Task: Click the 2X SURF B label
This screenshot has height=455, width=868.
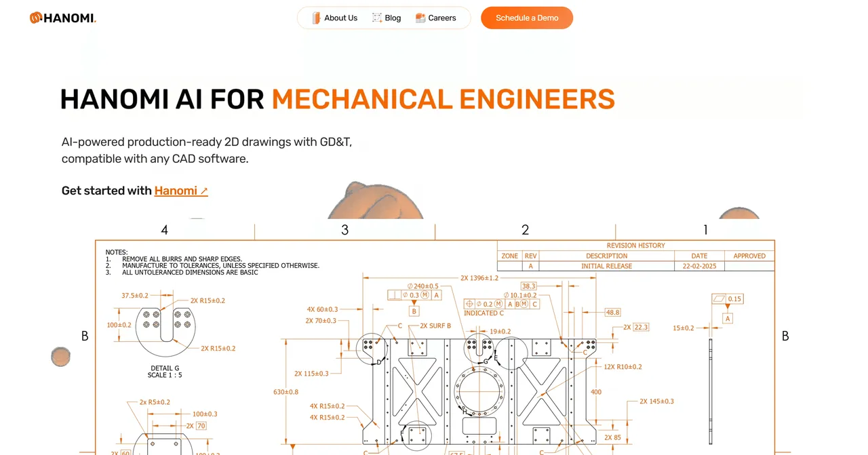Action: coord(435,326)
